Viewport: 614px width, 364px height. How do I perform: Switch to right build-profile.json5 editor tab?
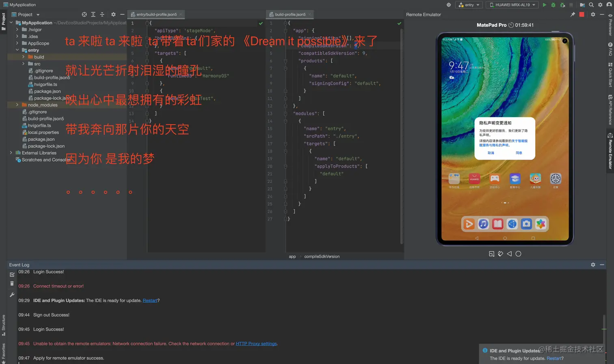[x=290, y=15]
